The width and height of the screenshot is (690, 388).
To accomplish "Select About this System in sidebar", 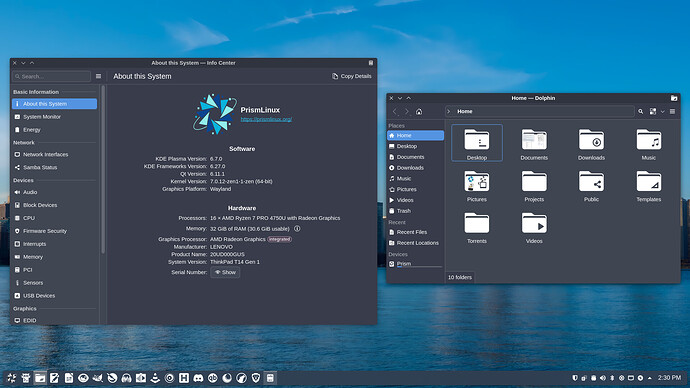I will coord(55,104).
